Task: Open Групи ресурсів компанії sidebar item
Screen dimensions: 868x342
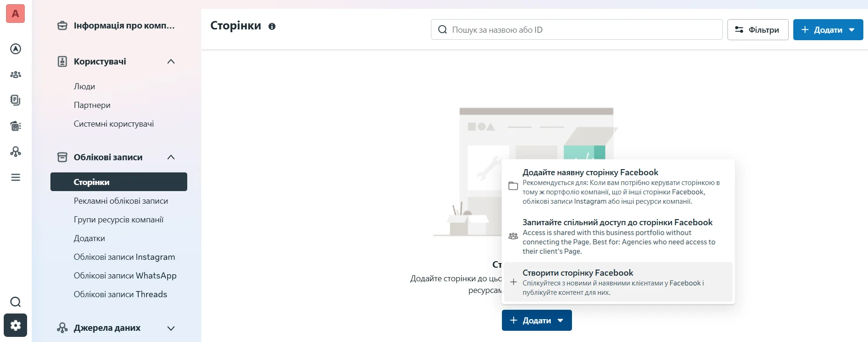Action: pos(119,220)
